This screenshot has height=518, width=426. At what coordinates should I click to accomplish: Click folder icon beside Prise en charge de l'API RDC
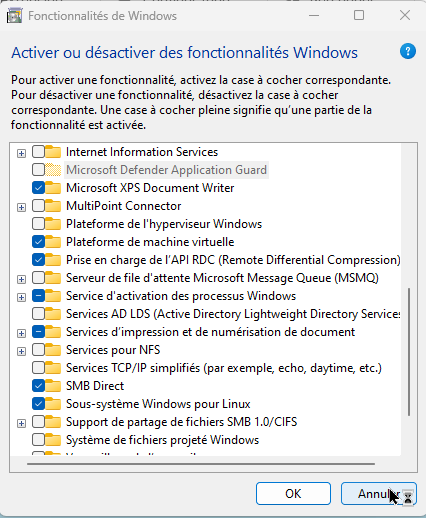click(53, 260)
